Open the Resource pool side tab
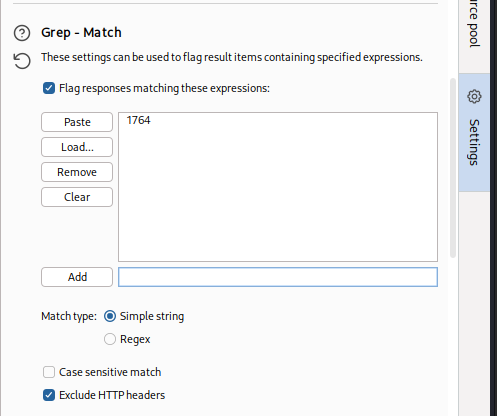The width and height of the screenshot is (497, 416). tap(474, 27)
